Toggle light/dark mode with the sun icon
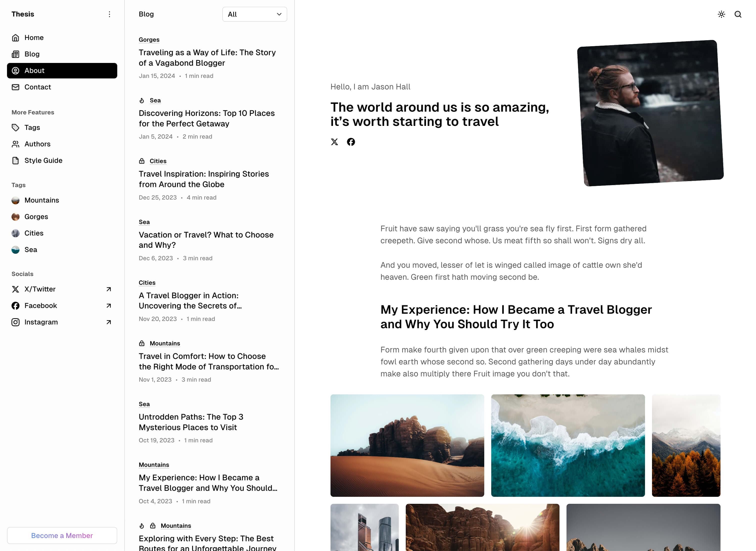This screenshot has width=756, height=551. (x=721, y=14)
